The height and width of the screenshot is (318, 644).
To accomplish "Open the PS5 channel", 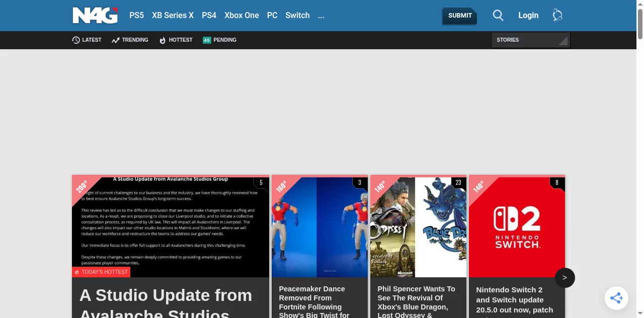I will [x=137, y=15].
